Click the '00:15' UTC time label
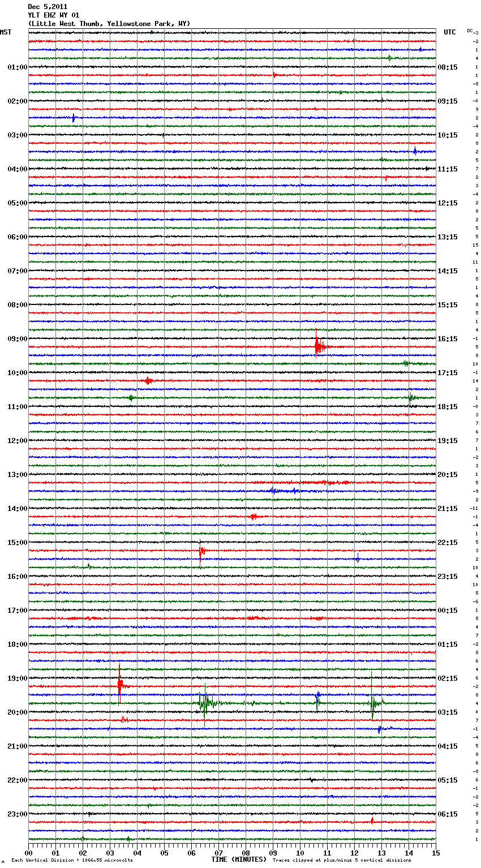This screenshot has height=868, width=481. click(x=448, y=611)
